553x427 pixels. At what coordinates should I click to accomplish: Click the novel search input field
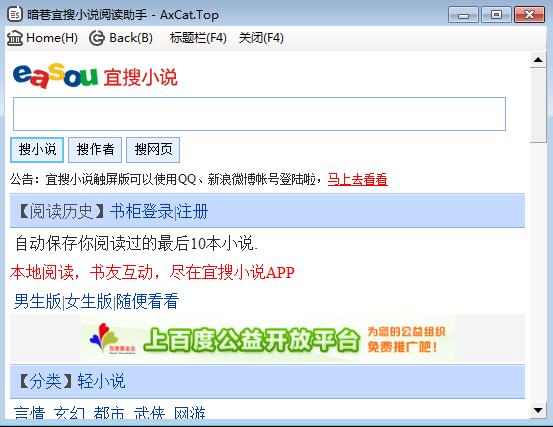(259, 114)
